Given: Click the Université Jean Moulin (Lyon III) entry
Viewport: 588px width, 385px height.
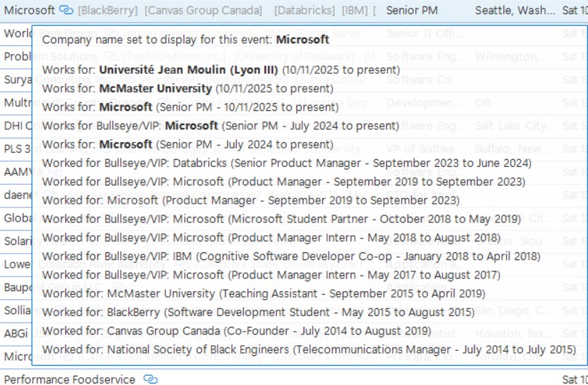Looking at the screenshot, I should click(188, 70).
